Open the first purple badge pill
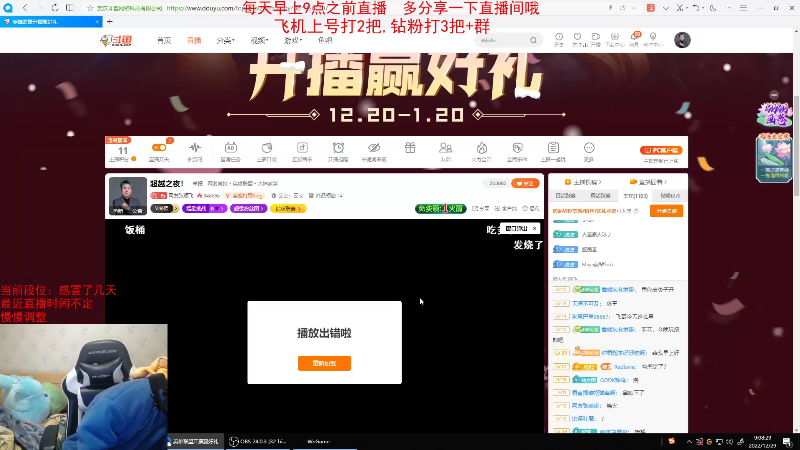Viewport: 800px width, 450px height. [204, 209]
